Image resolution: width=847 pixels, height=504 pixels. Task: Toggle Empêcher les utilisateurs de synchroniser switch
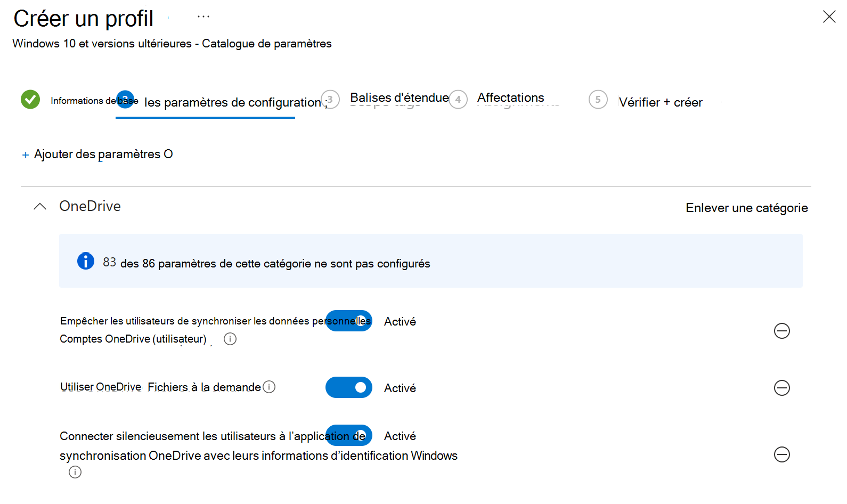coord(349,321)
